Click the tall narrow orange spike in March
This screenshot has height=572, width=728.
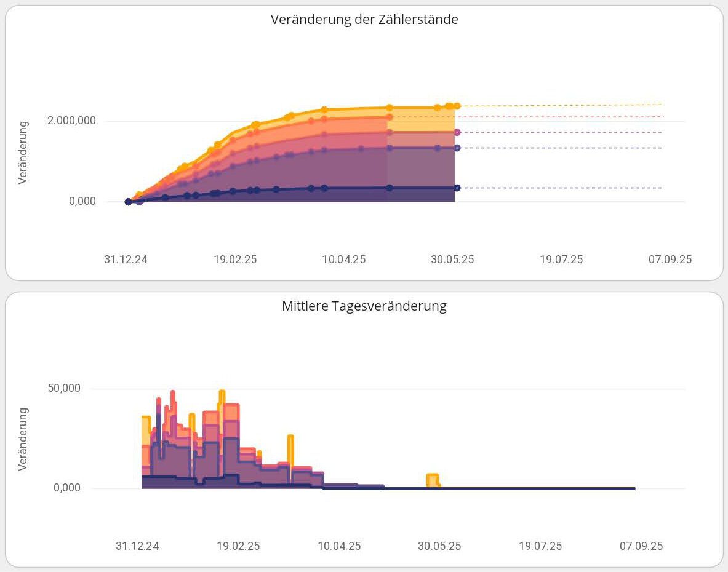[290, 452]
